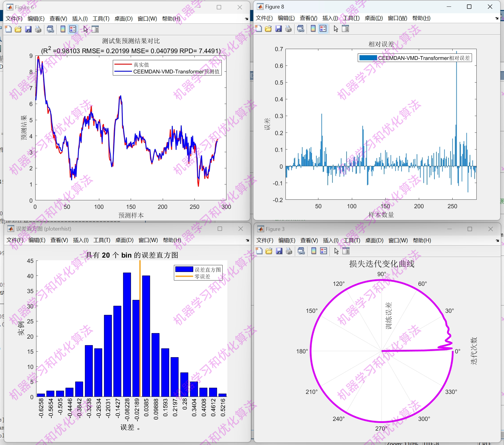
Task: Open 文件(F) menu in 误差直方图 window
Action: (15, 240)
